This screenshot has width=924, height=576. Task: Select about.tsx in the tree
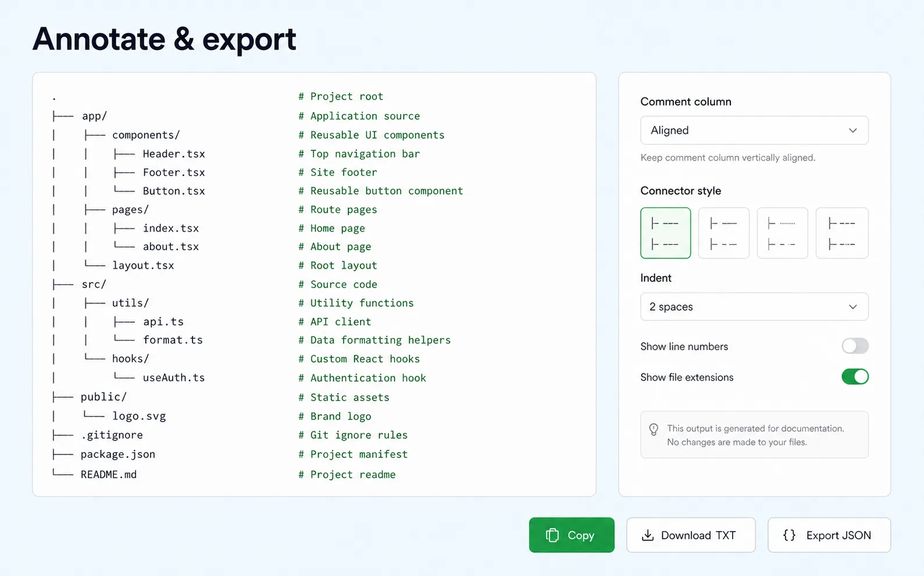click(x=171, y=247)
